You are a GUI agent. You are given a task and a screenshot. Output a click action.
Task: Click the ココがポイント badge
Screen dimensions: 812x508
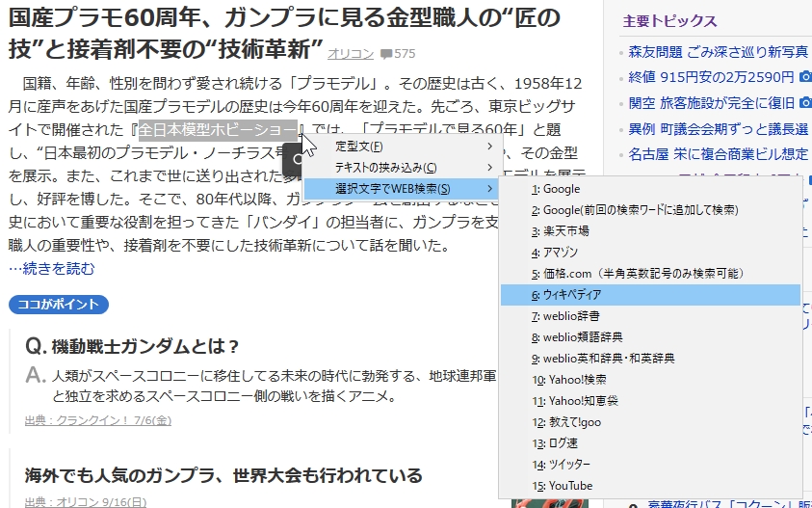click(59, 305)
